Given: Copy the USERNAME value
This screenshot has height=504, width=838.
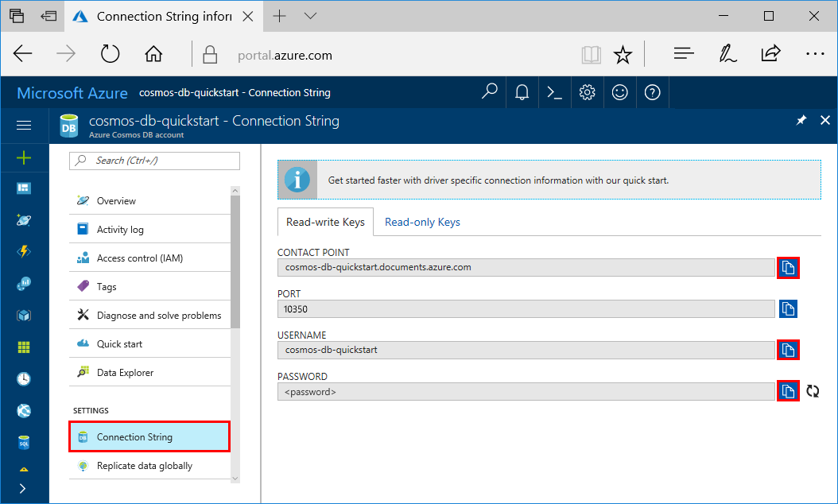Looking at the screenshot, I should click(788, 350).
